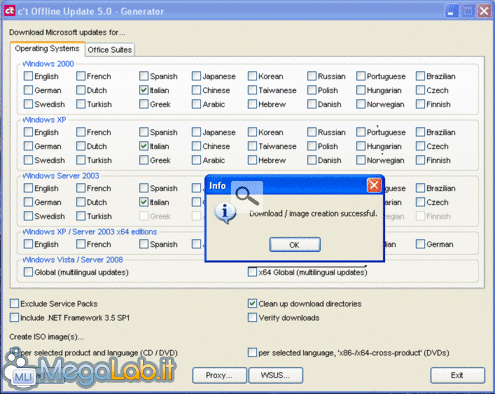495x394 pixels.
Task: Check Global multilingual updates for Vista
Action: pyautogui.click(x=28, y=272)
